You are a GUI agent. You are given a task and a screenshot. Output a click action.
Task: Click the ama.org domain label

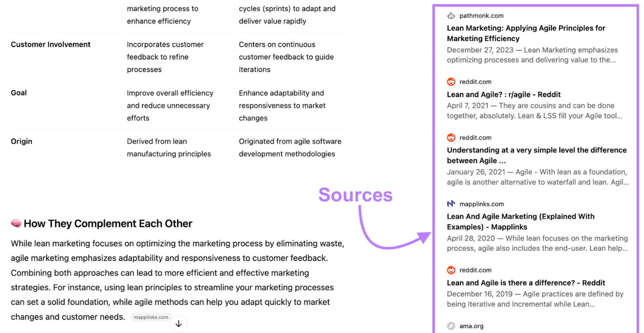click(x=472, y=326)
